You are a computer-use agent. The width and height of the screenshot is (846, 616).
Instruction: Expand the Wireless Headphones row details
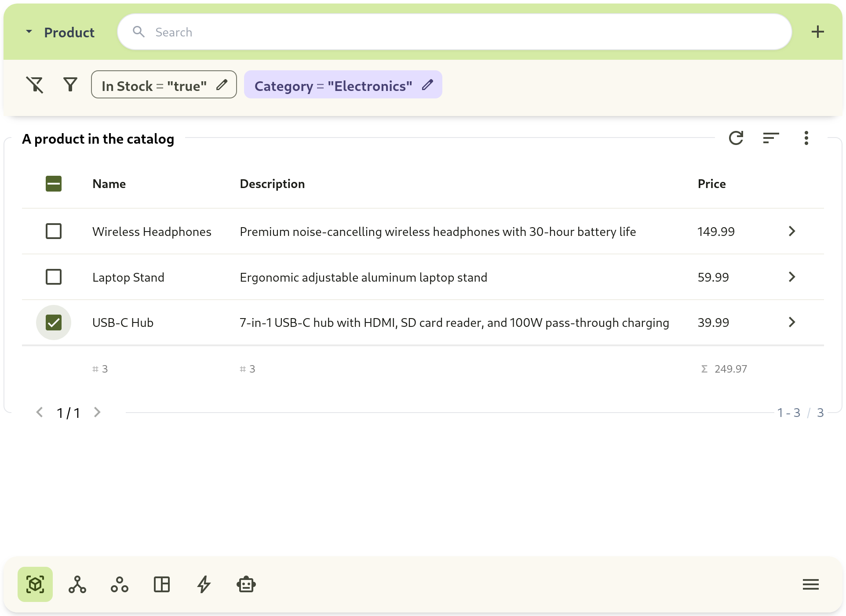point(792,231)
